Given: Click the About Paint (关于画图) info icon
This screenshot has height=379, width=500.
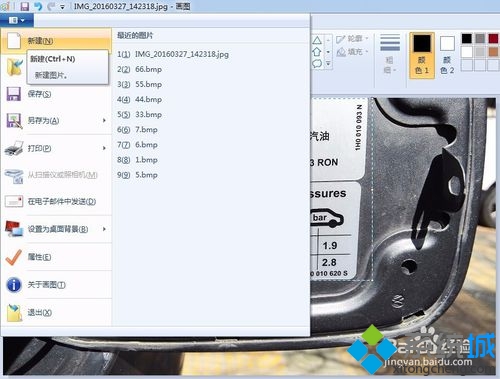Looking at the screenshot, I should [x=14, y=285].
